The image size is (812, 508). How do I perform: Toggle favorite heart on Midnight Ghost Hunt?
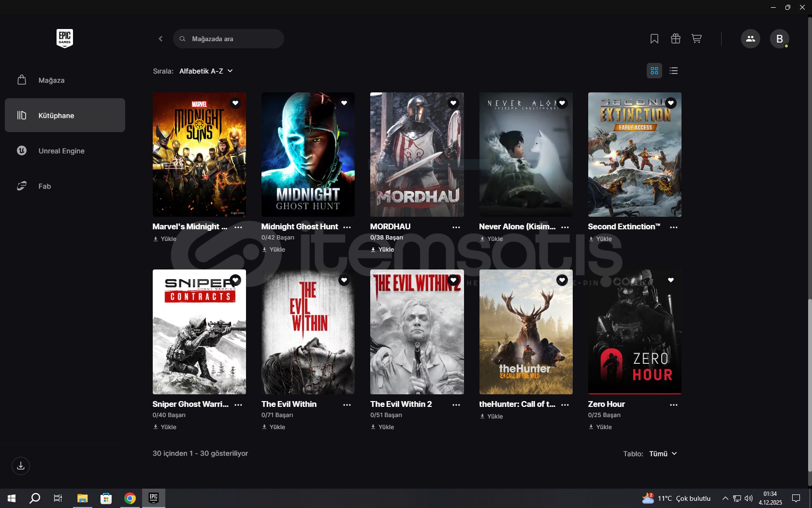pos(344,103)
